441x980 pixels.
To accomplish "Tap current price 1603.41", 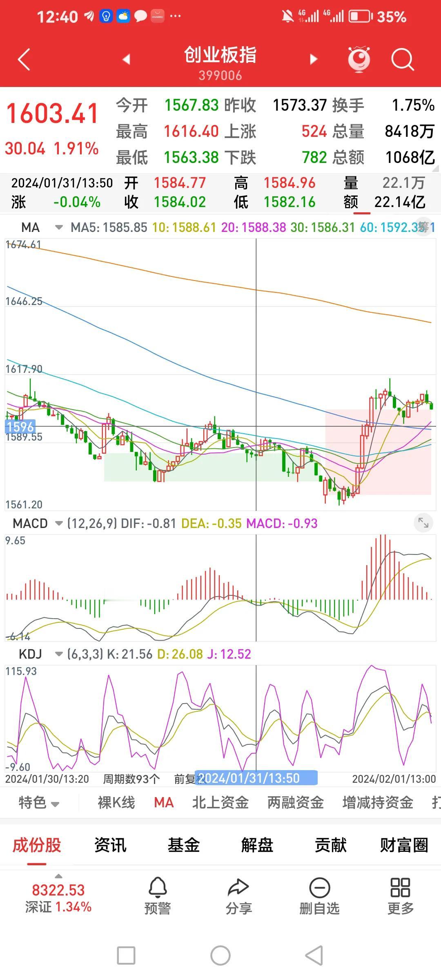I will pyautogui.click(x=53, y=114).
